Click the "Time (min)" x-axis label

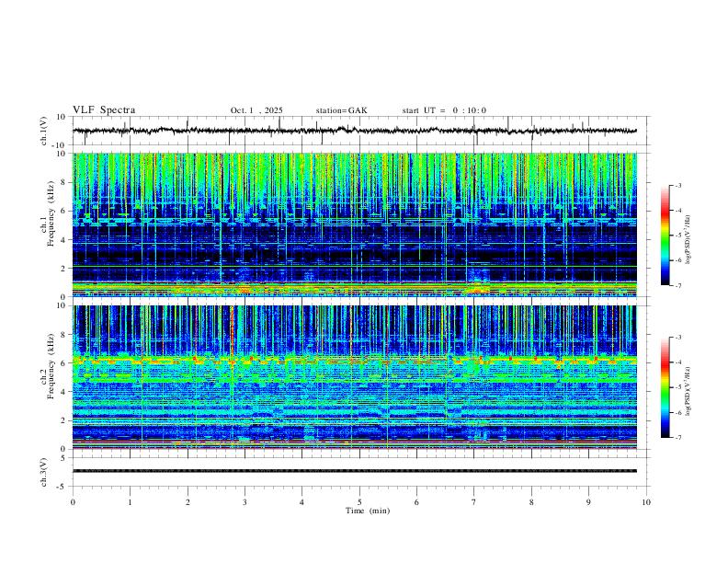(x=368, y=511)
